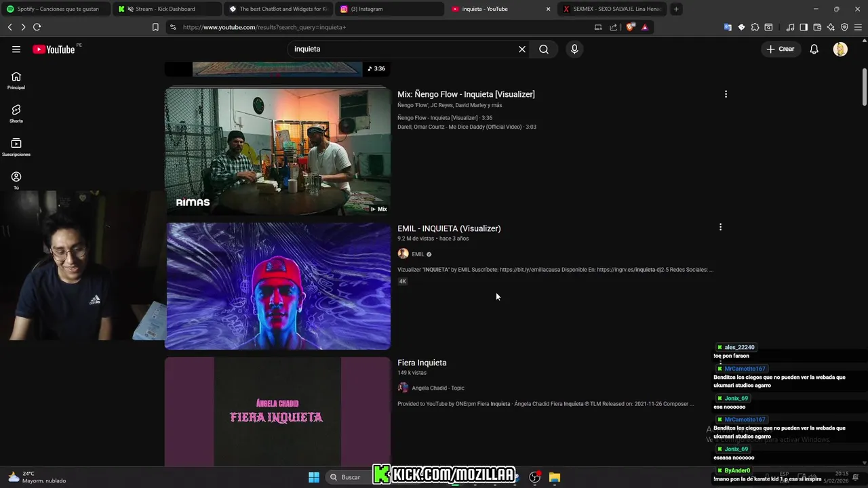The height and width of the screenshot is (488, 868).
Task: Click the page vertical scrollbar
Action: (x=865, y=87)
